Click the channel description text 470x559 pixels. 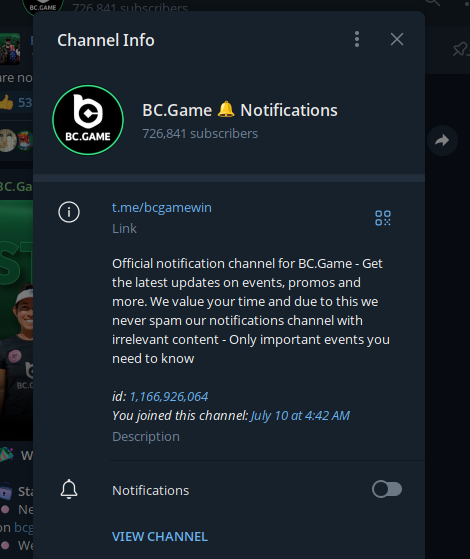tap(251, 311)
